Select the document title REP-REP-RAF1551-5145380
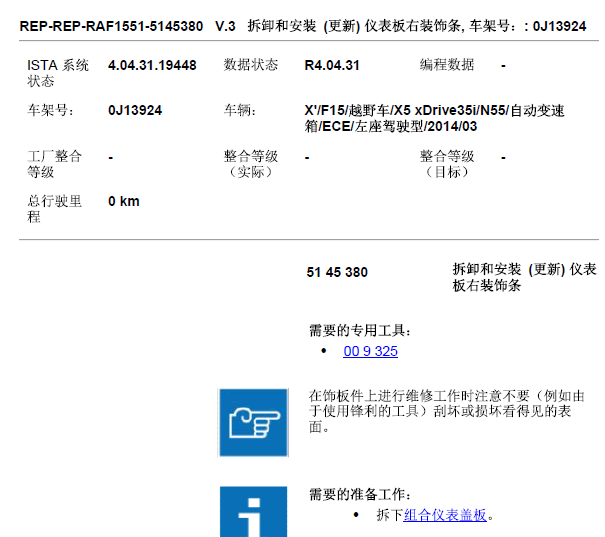This screenshot has height=537, width=605. click(x=111, y=26)
